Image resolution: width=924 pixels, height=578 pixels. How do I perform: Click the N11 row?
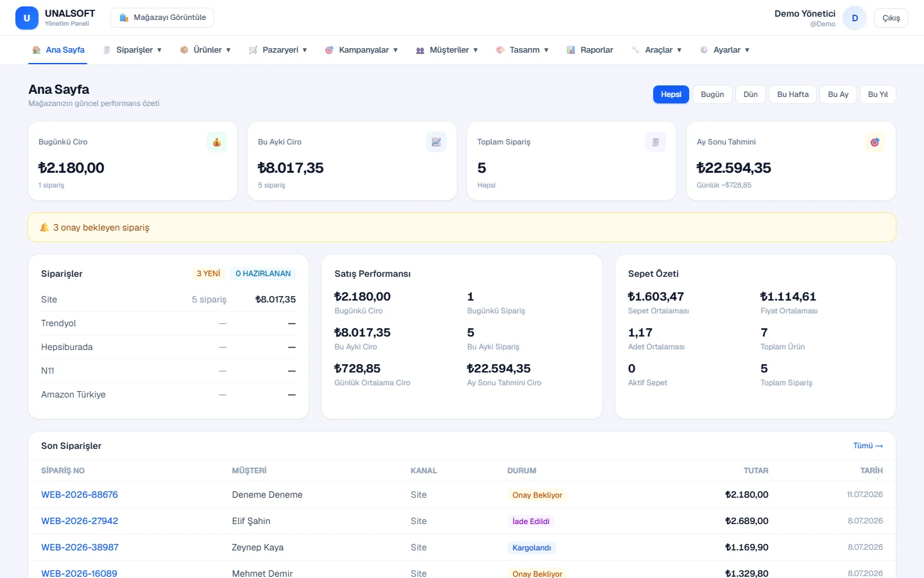click(168, 371)
